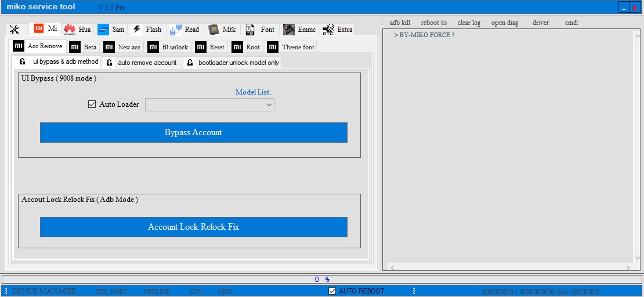
Task: Click Mi icon beside Reset
Action: coord(200,47)
